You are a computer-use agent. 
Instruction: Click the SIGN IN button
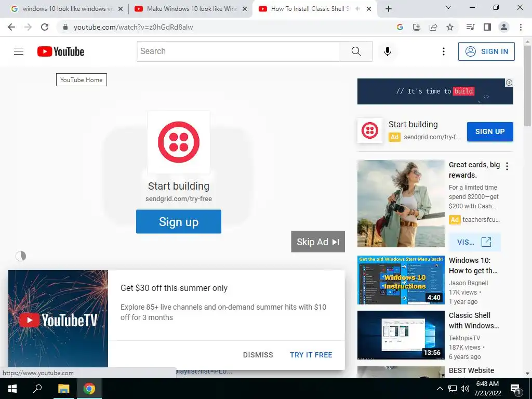(x=486, y=51)
